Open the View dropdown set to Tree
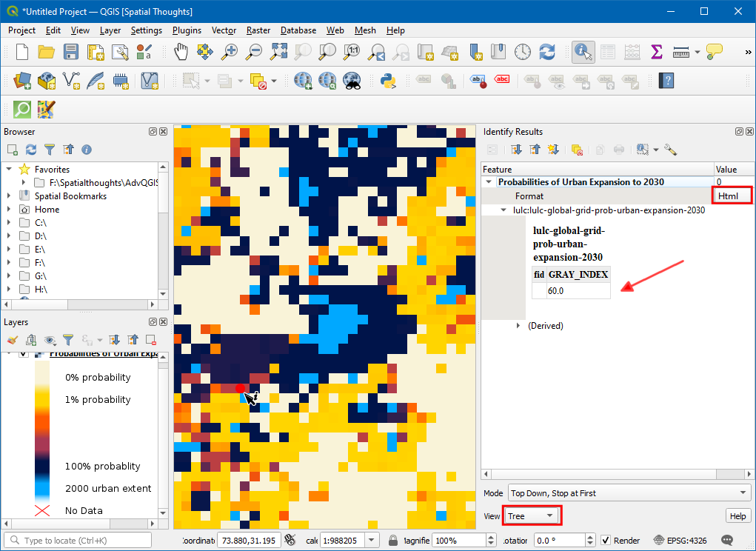The image size is (756, 551). [532, 515]
